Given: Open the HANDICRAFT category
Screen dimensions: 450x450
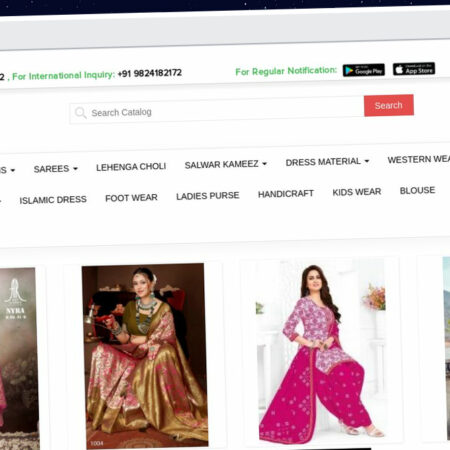Looking at the screenshot, I should [x=286, y=193].
